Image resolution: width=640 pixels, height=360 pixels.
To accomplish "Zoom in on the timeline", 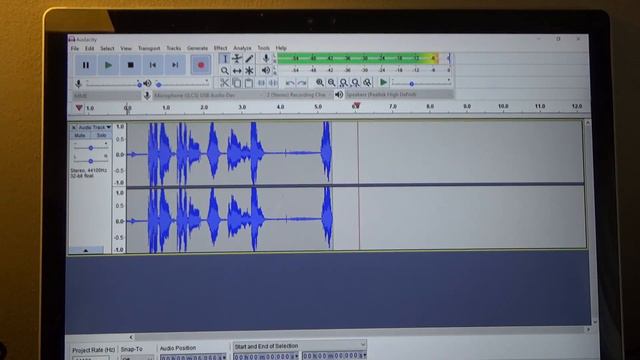I will [x=320, y=83].
